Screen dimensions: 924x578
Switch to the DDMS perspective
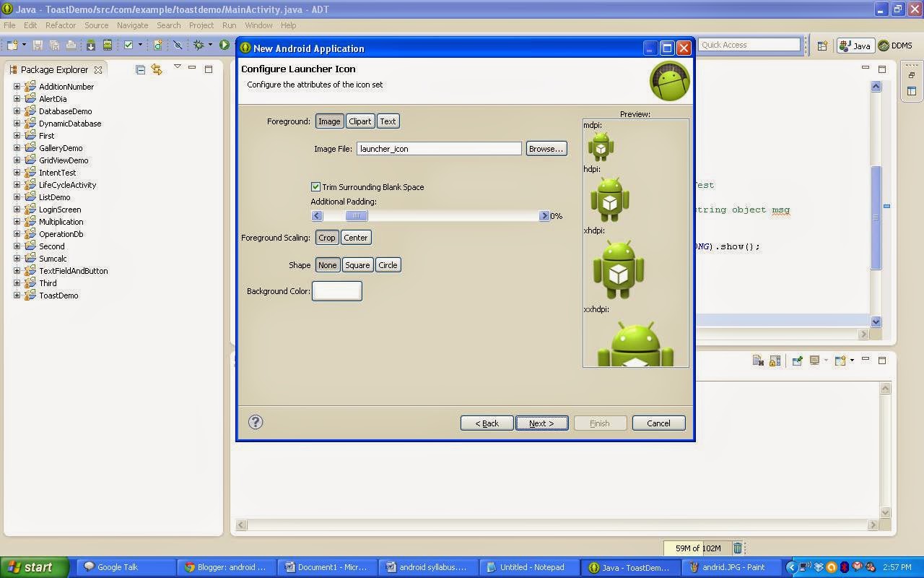[895, 46]
